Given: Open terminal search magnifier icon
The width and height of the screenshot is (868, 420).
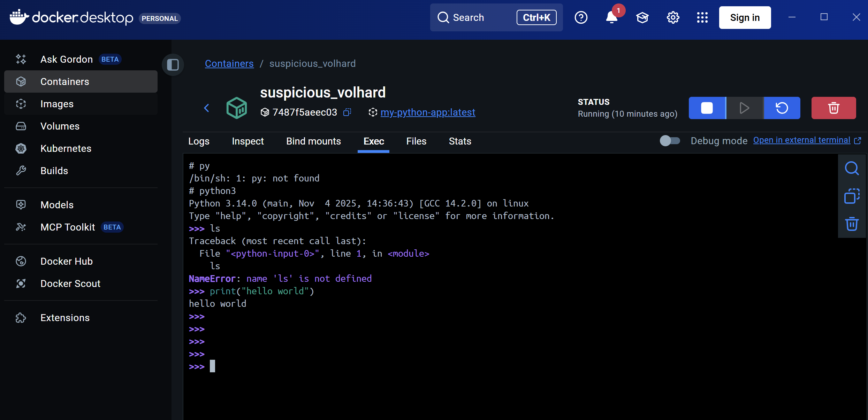Looking at the screenshot, I should click(852, 168).
